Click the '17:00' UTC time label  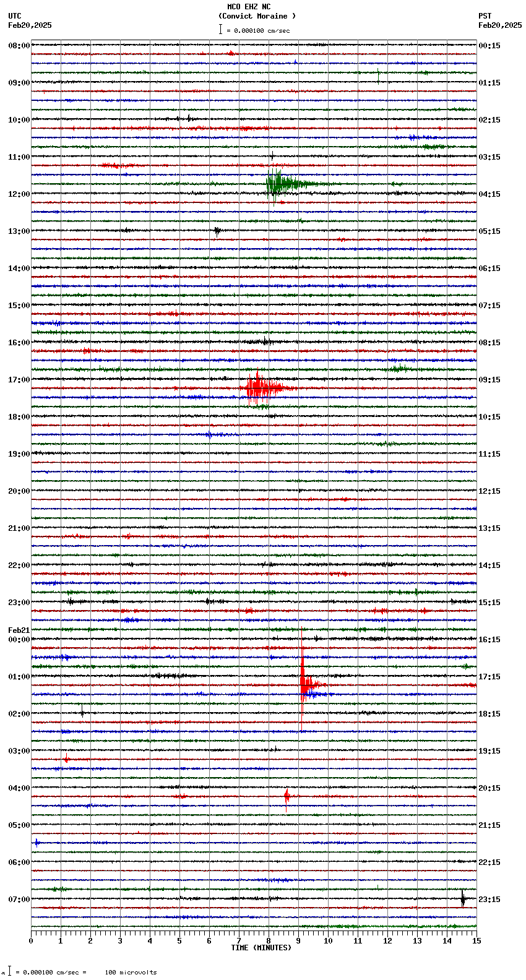click(19, 380)
